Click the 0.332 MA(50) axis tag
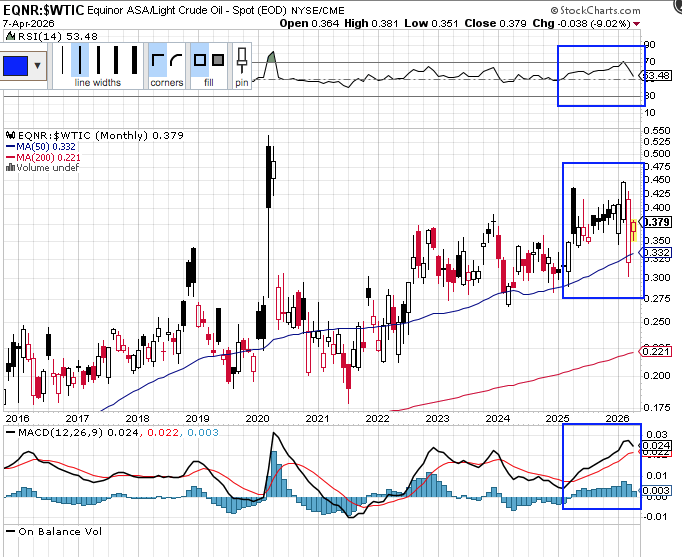This screenshot has width=682, height=557. pos(656,253)
